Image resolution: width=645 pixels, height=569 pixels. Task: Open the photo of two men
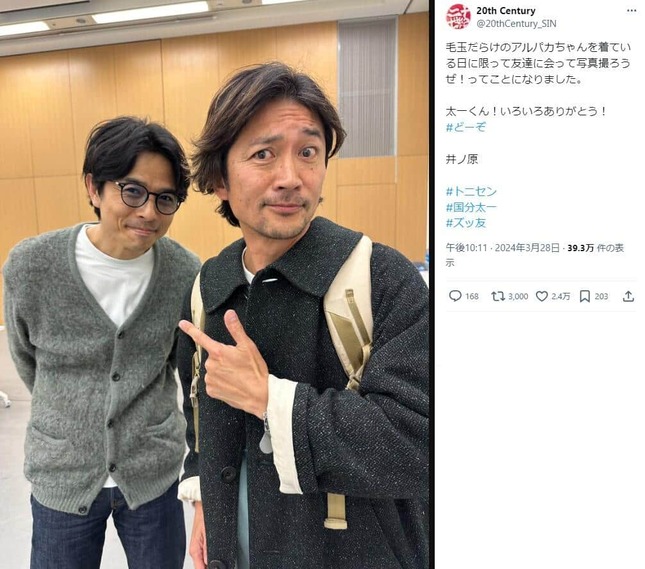coord(214,284)
